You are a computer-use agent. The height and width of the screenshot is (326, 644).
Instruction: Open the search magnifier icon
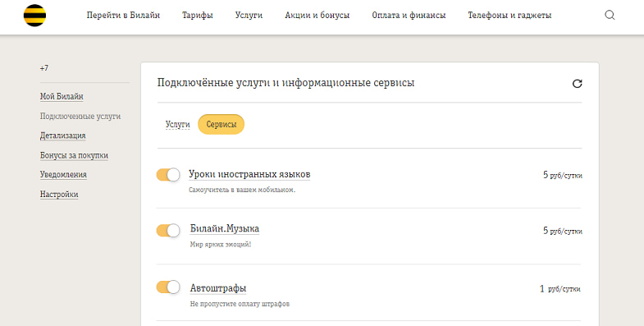610,16
